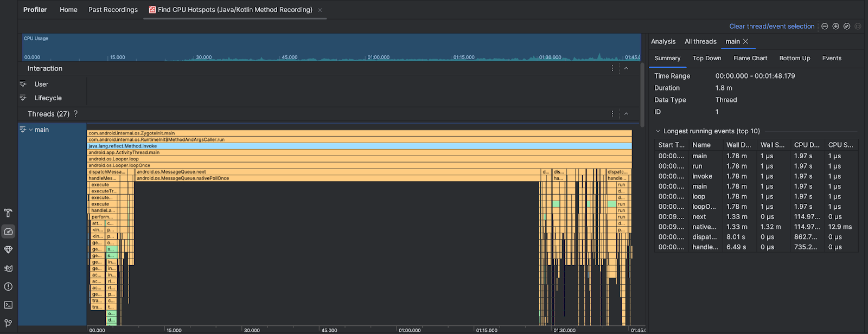Sort events by the Name column header
Screen dimensions: 868x334
click(x=701, y=145)
